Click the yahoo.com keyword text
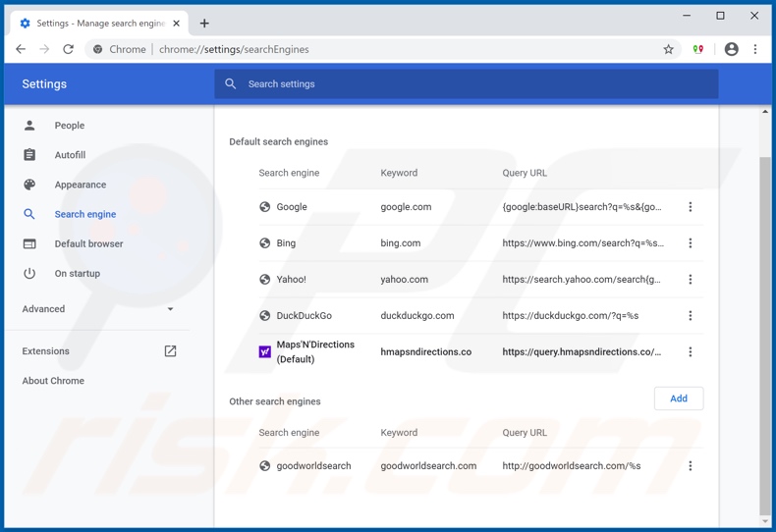 [404, 280]
